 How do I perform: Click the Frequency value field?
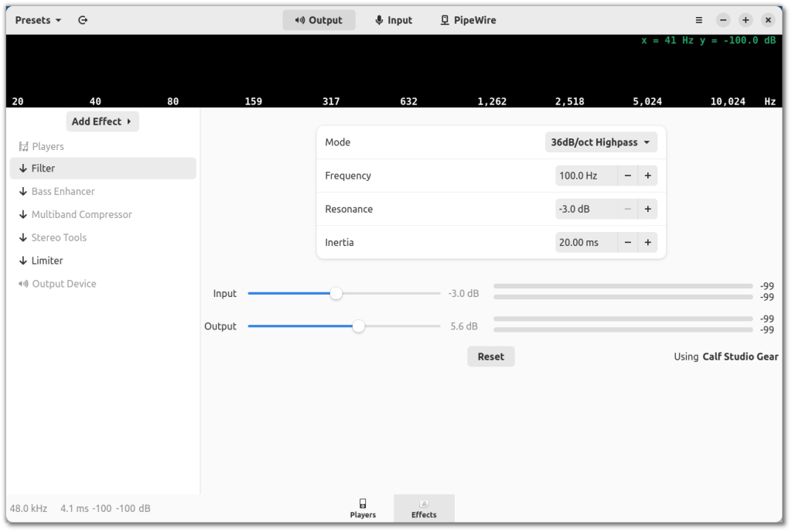coord(585,176)
